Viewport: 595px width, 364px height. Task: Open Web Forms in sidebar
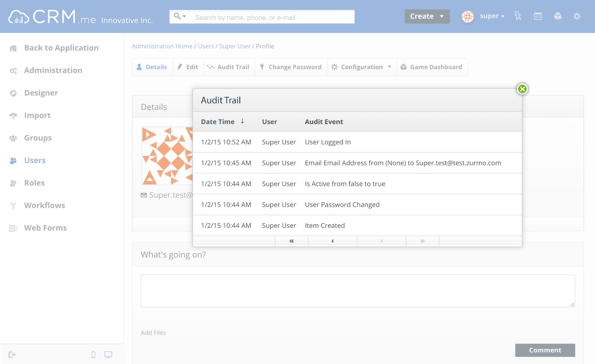tap(45, 228)
